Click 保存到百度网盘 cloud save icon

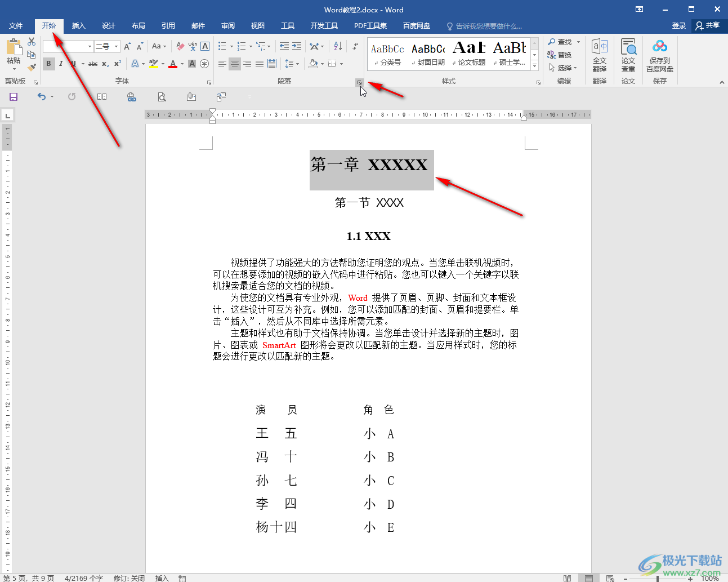pyautogui.click(x=660, y=55)
